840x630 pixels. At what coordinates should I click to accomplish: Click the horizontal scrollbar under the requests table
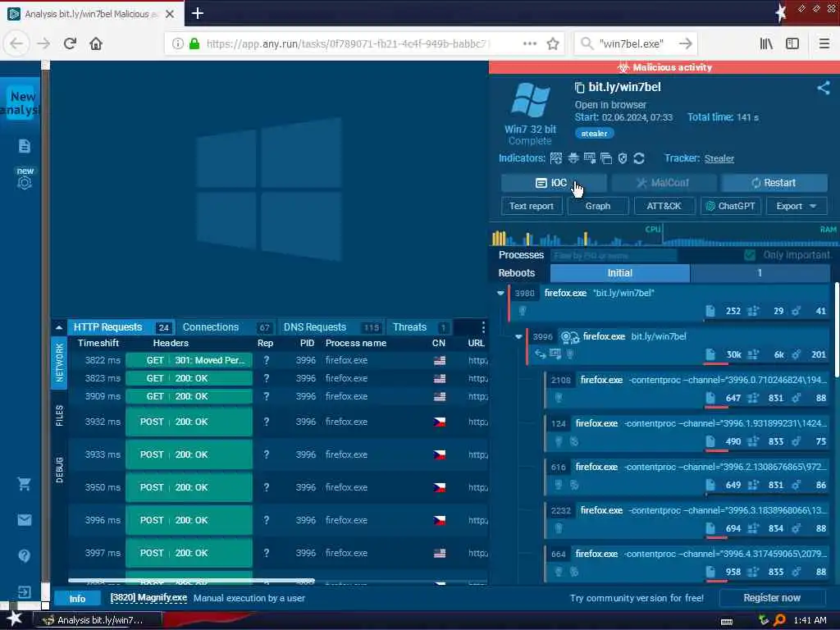191,580
